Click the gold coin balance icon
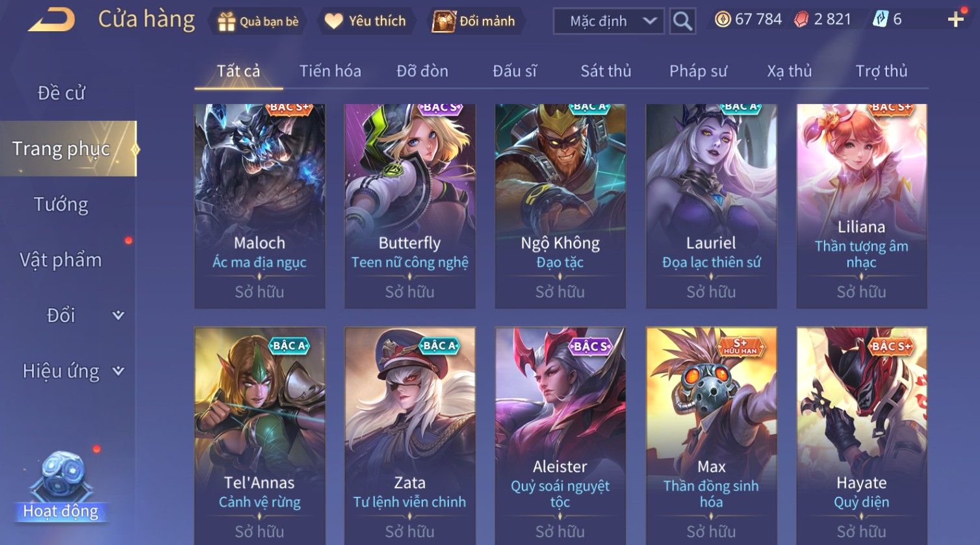The image size is (980, 545). click(723, 19)
